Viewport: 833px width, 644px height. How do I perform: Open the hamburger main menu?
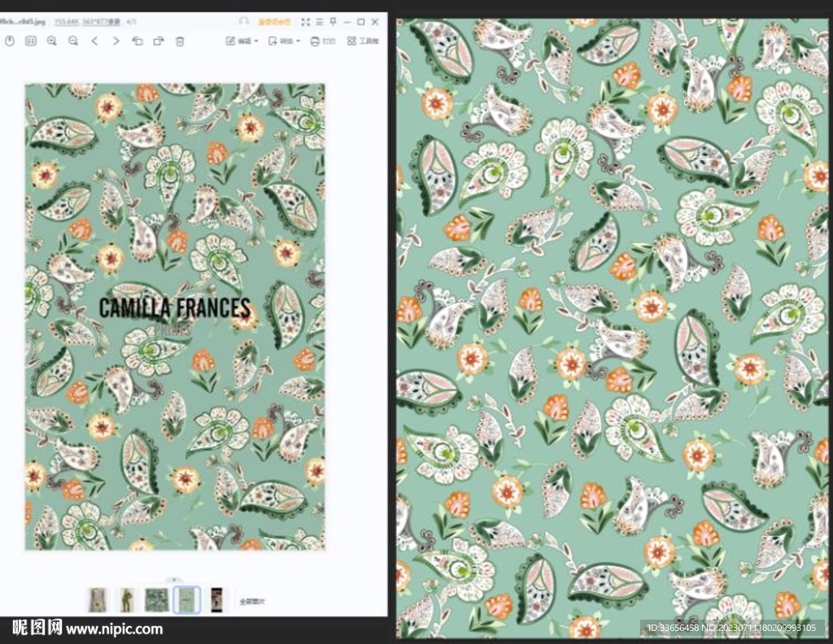click(x=320, y=22)
